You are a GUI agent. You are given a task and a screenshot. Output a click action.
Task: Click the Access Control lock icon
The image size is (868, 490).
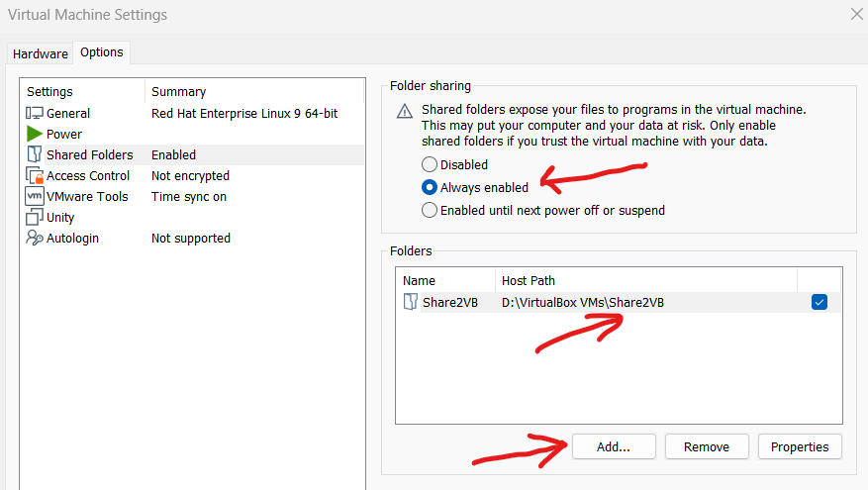[34, 176]
